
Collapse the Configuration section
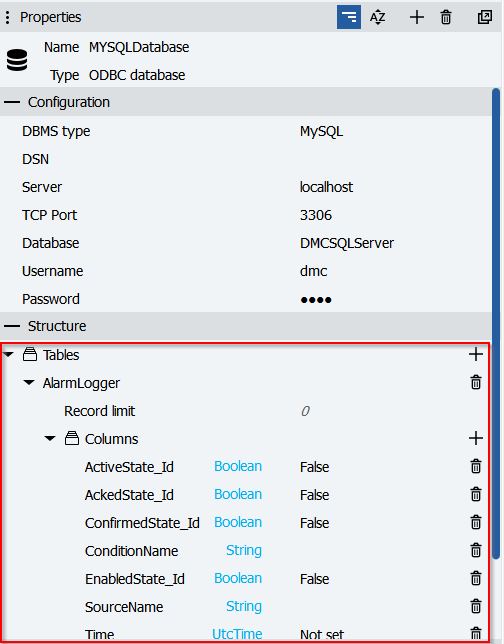(x=12, y=102)
